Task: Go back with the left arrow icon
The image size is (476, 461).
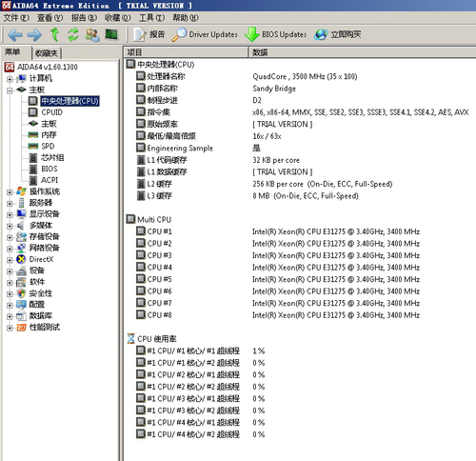Action: tap(15, 34)
